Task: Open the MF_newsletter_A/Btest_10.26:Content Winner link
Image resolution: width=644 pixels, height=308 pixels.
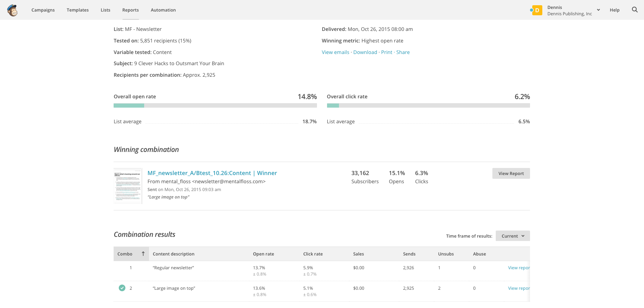Action: [212, 173]
